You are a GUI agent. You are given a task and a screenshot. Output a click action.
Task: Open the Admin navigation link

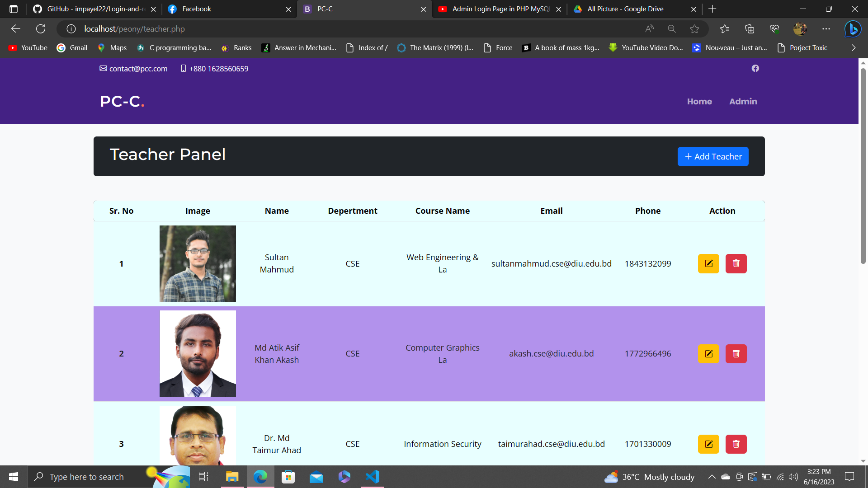coord(743,102)
